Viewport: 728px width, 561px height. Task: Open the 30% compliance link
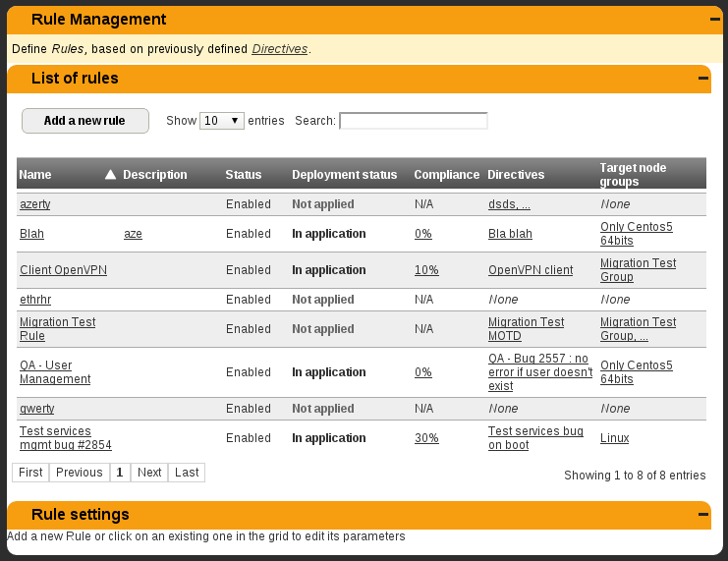pos(426,438)
